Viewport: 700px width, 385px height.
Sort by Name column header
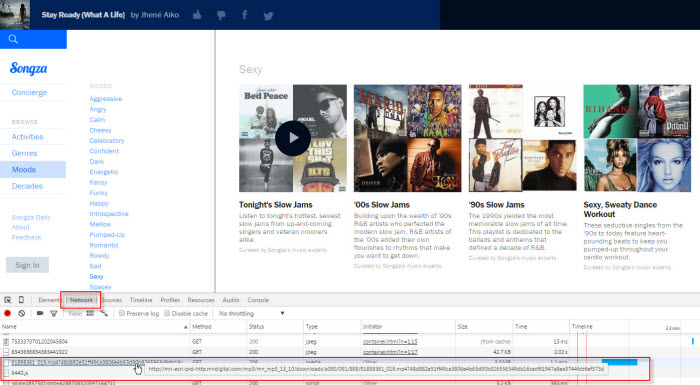coord(95,327)
